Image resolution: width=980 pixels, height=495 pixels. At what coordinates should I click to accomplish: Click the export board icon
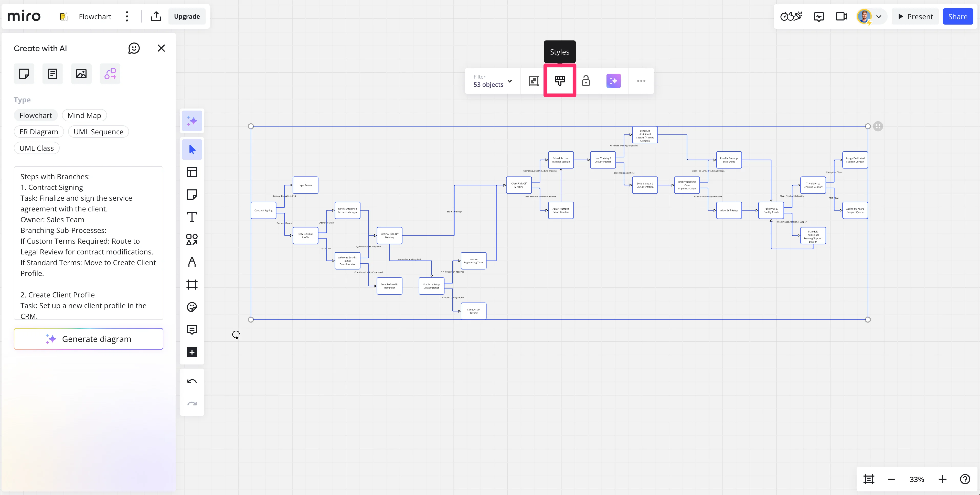click(x=156, y=16)
